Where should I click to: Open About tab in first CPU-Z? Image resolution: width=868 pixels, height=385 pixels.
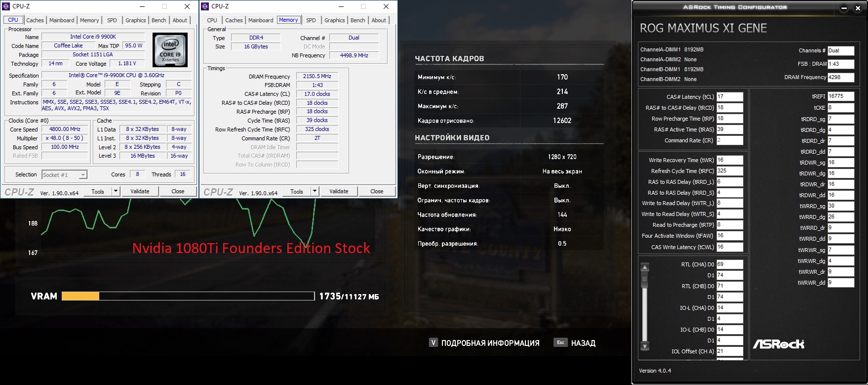tap(180, 20)
